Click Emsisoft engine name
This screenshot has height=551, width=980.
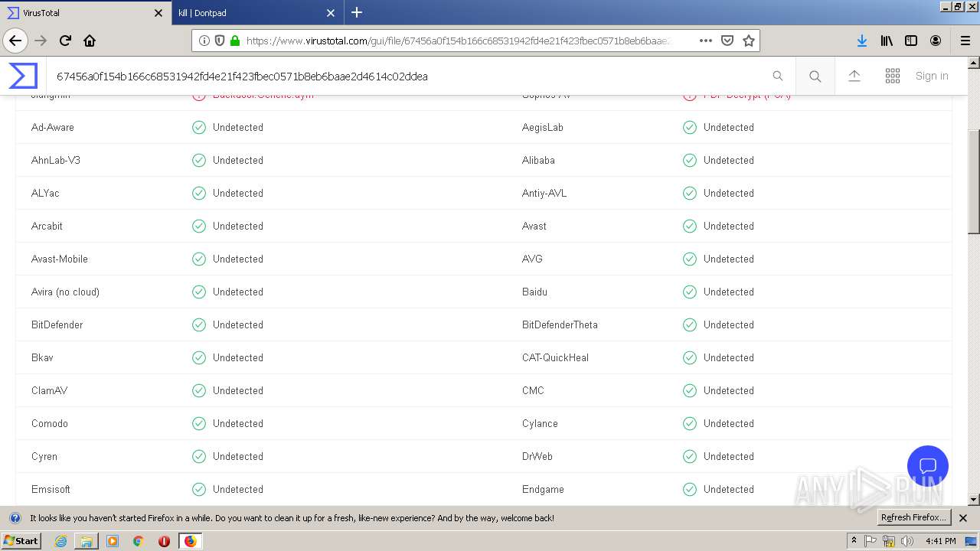51,489
